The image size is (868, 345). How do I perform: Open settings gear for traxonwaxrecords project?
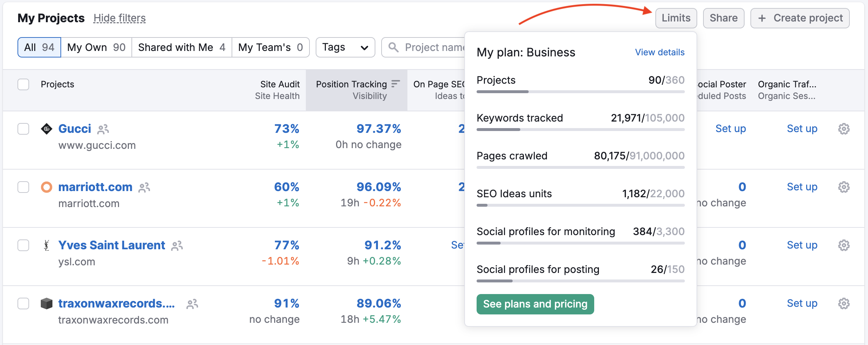[844, 304]
